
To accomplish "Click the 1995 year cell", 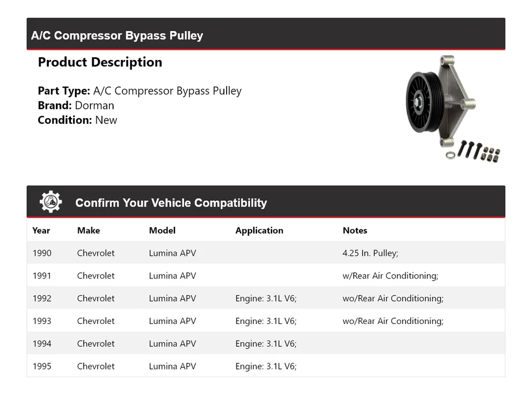I will (42, 366).
